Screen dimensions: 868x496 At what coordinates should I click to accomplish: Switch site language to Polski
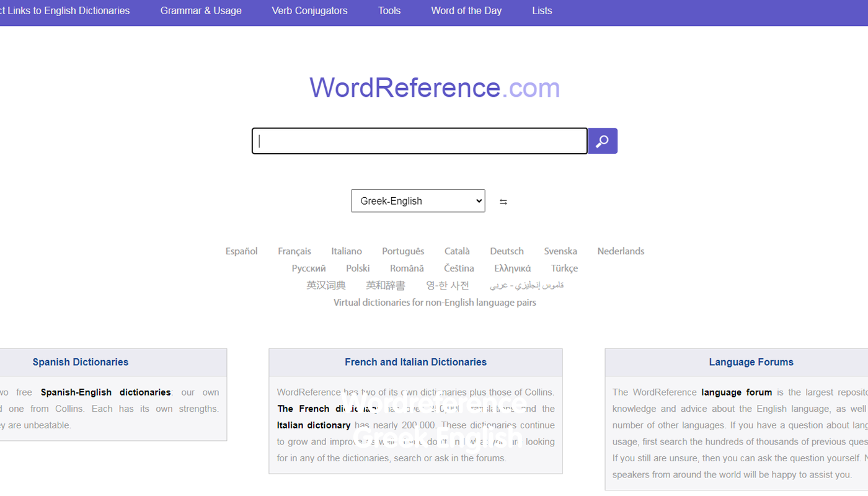pyautogui.click(x=358, y=268)
